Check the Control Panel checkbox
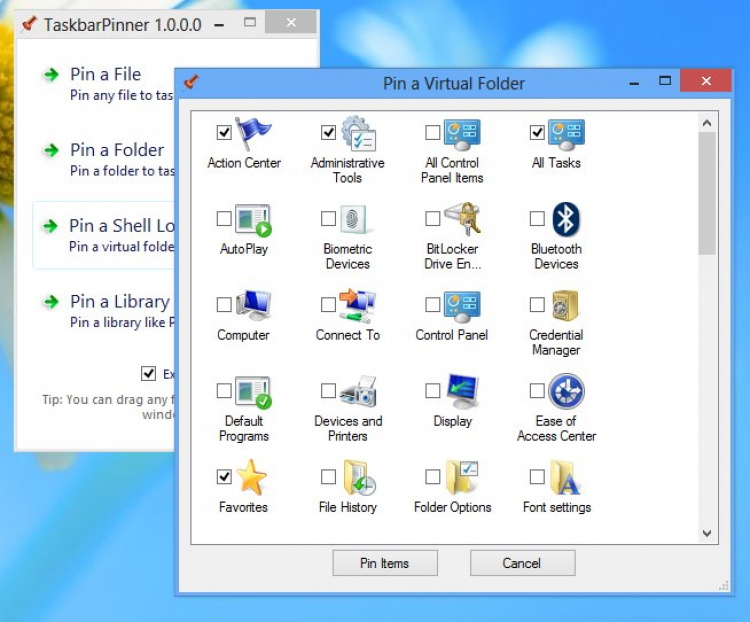This screenshot has height=622, width=750. (x=432, y=304)
